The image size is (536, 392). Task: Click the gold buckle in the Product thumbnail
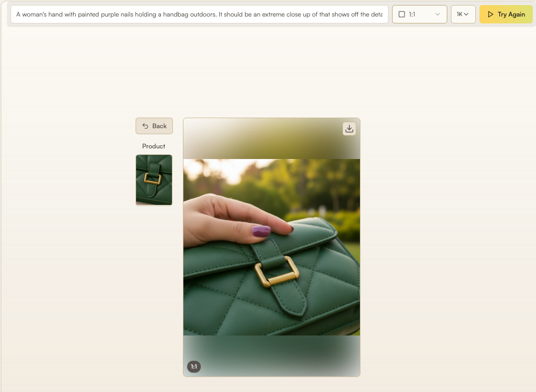coord(153,179)
